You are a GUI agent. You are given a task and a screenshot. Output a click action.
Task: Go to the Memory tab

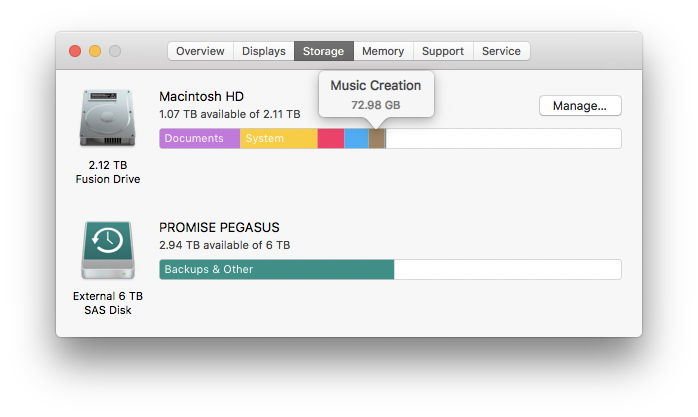(x=382, y=51)
